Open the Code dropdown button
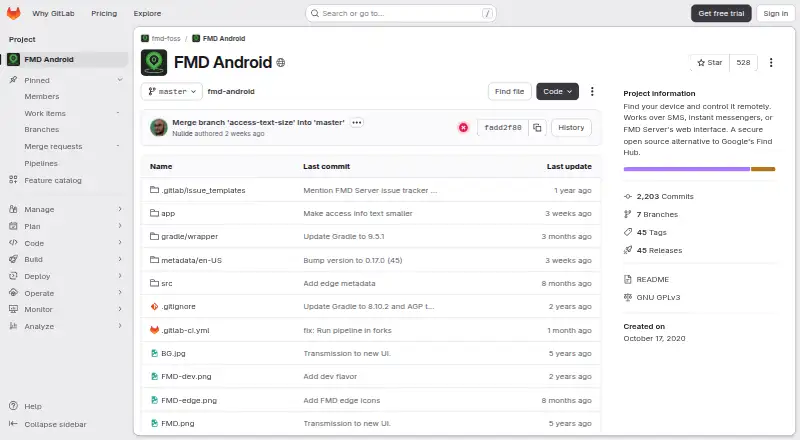This screenshot has height=440, width=800. coord(557,91)
